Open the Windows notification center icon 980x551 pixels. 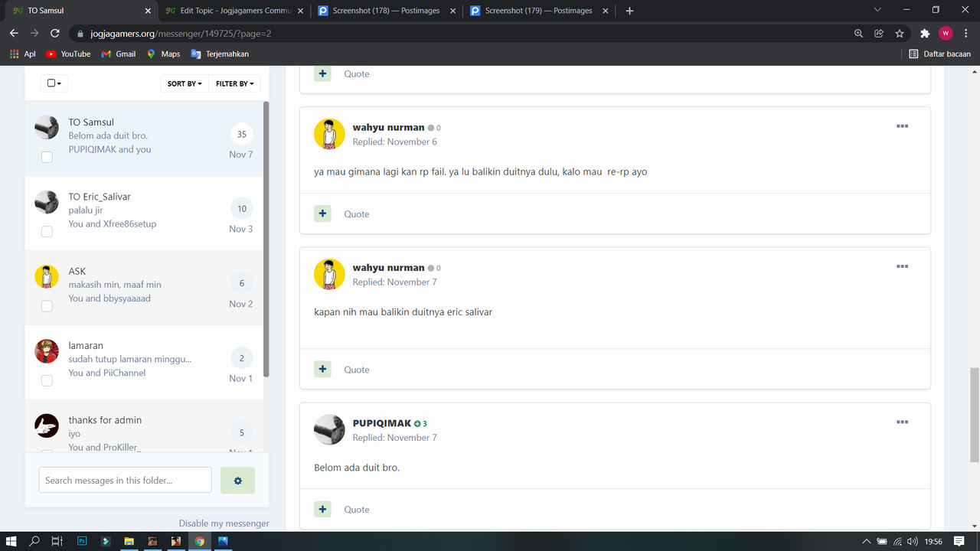(x=959, y=541)
